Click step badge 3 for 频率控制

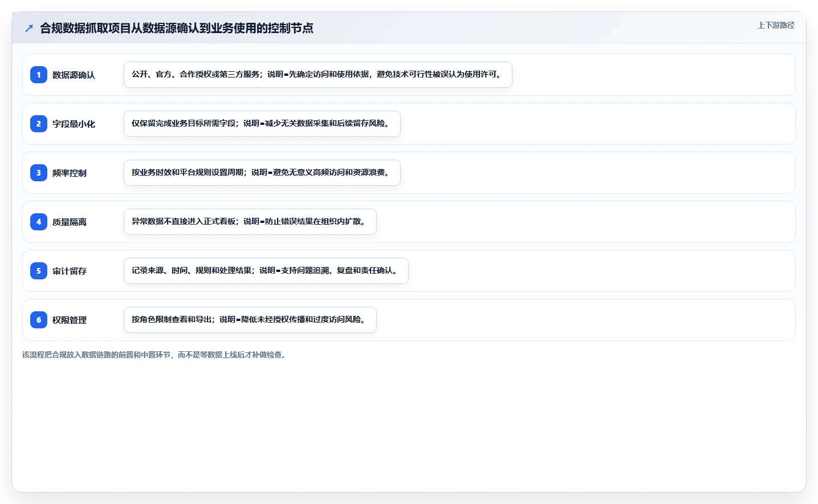39,173
